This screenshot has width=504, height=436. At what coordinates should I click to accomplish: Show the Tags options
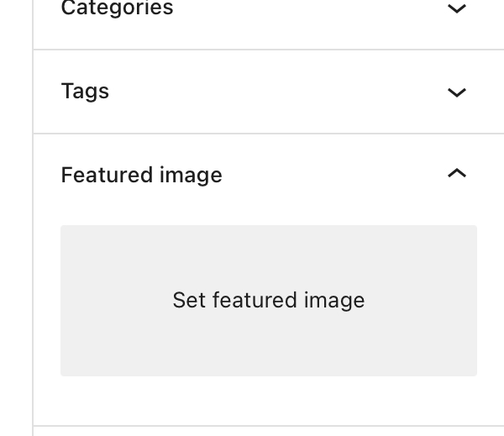456,92
